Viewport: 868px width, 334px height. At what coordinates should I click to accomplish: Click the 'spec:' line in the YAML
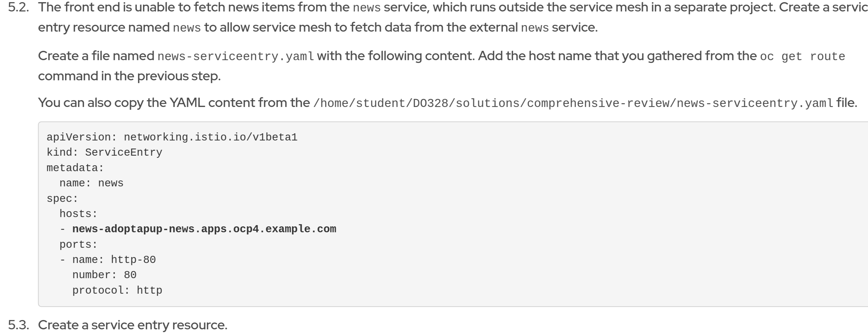pyautogui.click(x=62, y=199)
